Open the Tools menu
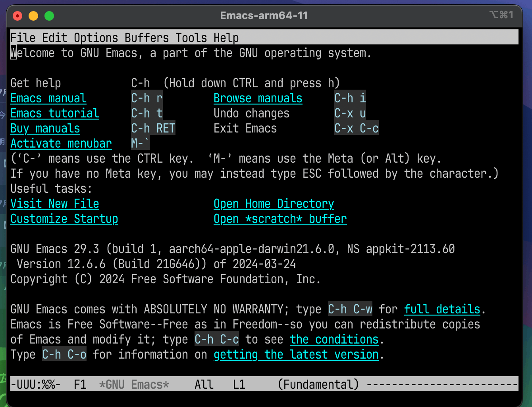 [191, 38]
